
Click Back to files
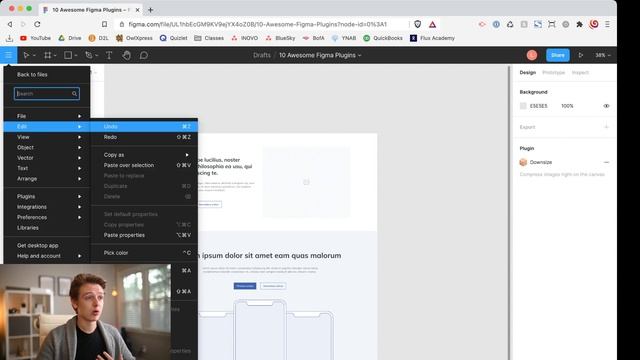coord(32,75)
